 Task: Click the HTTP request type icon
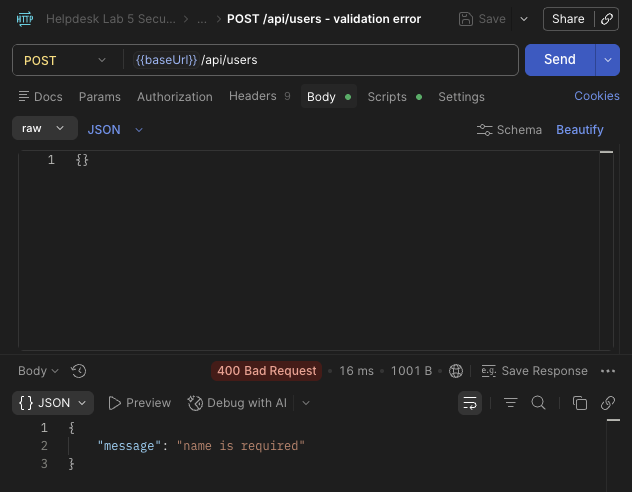[25, 19]
